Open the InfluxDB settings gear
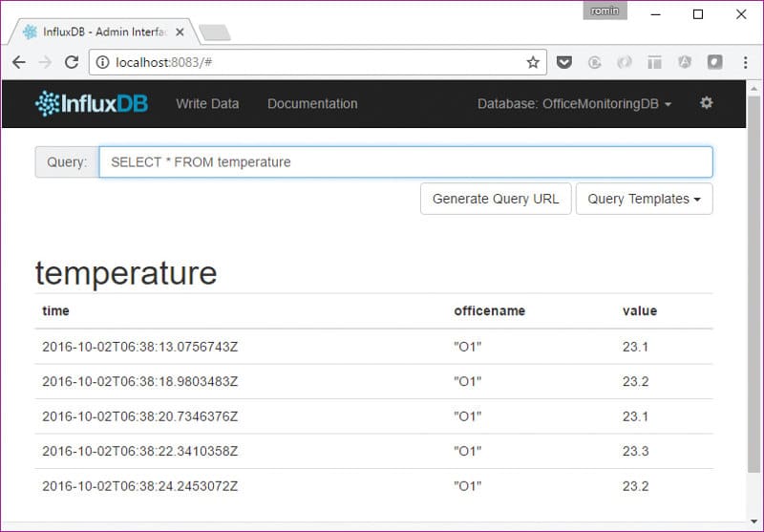Image resolution: width=764 pixels, height=532 pixels. point(706,103)
